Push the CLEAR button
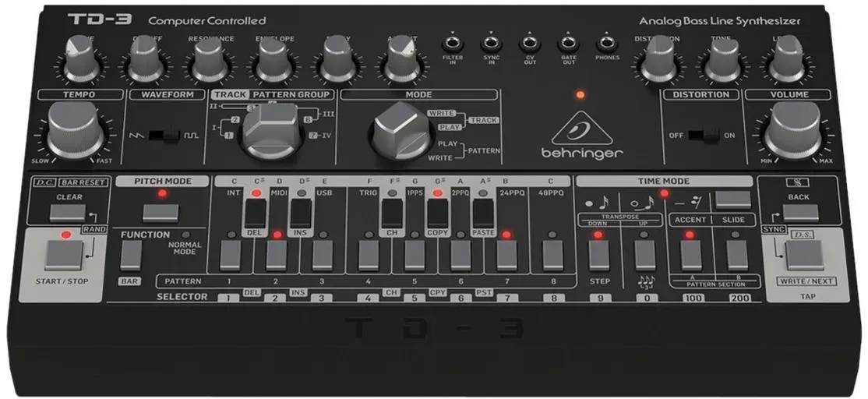The image size is (868, 399). [68, 213]
